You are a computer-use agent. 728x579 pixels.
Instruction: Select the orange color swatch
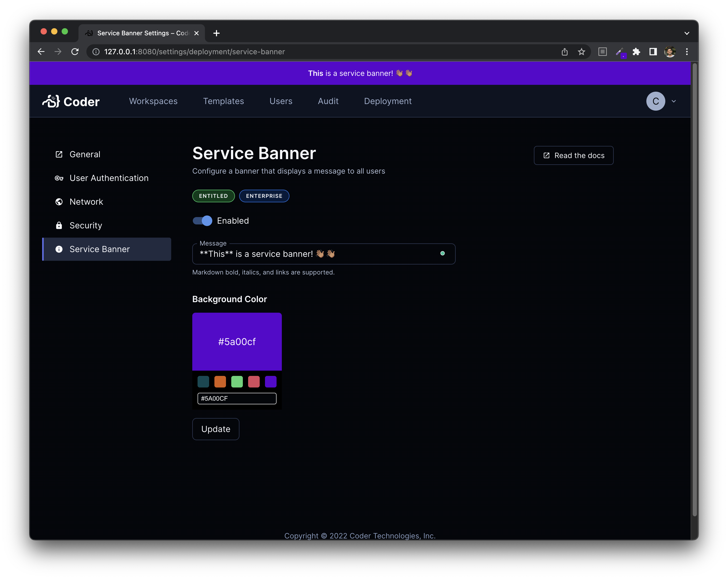coord(220,382)
